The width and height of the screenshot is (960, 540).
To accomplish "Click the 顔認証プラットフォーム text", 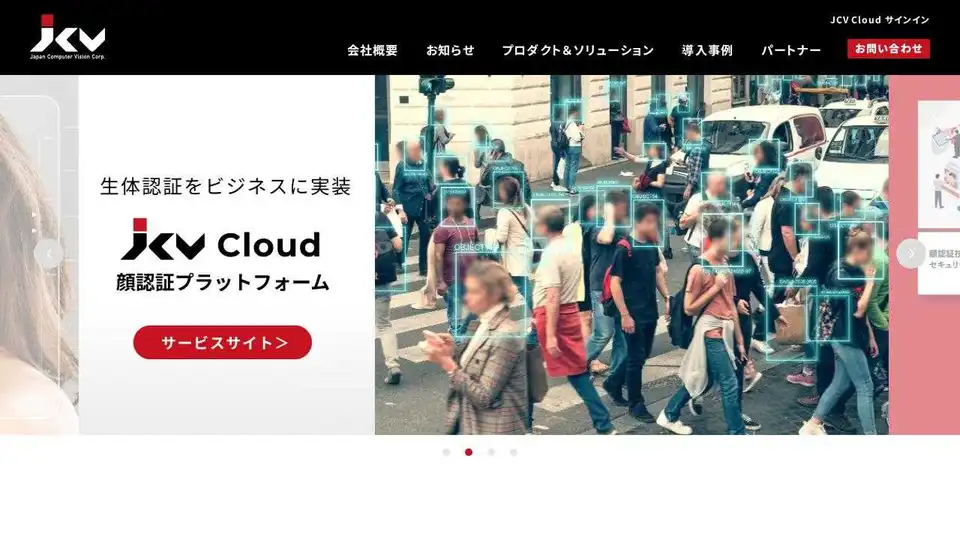I will tap(223, 282).
